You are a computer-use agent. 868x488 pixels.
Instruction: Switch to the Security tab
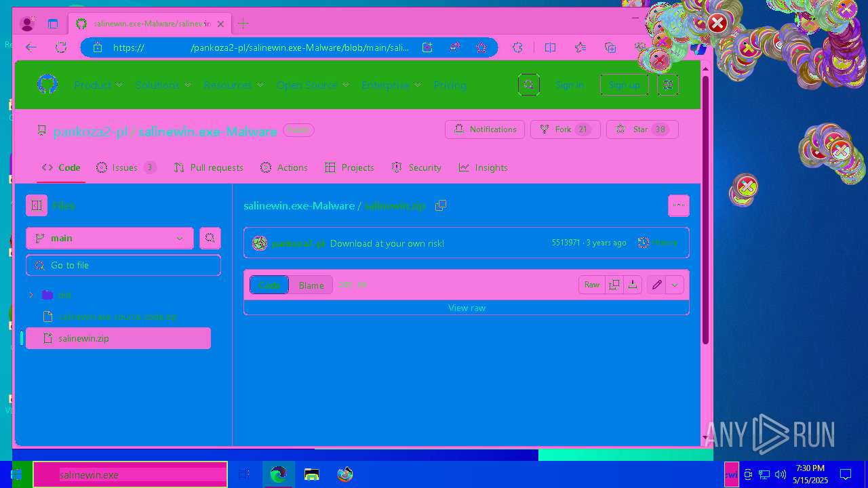[416, 167]
